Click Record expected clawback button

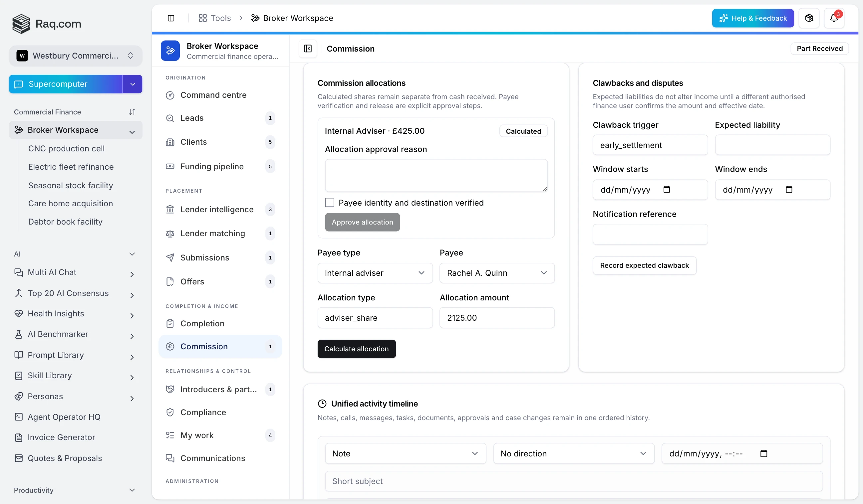point(645,265)
